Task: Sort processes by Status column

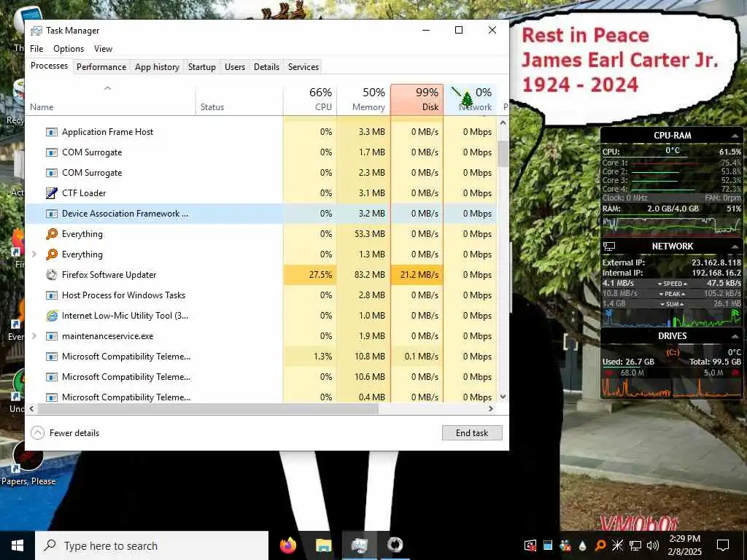Action: point(239,99)
